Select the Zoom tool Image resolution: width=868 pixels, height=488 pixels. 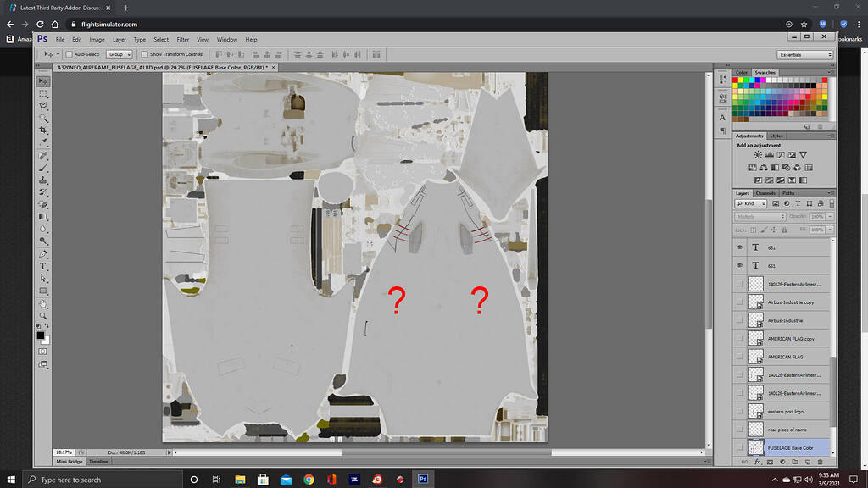point(43,315)
